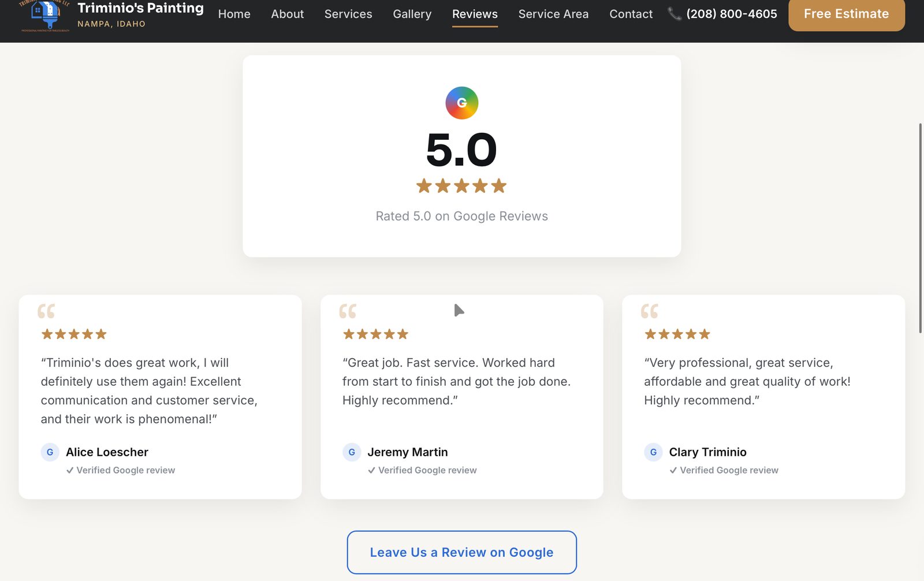The image size is (924, 581).
Task: Click the verified checkmark under Alice Loescher
Action: pyautogui.click(x=70, y=471)
